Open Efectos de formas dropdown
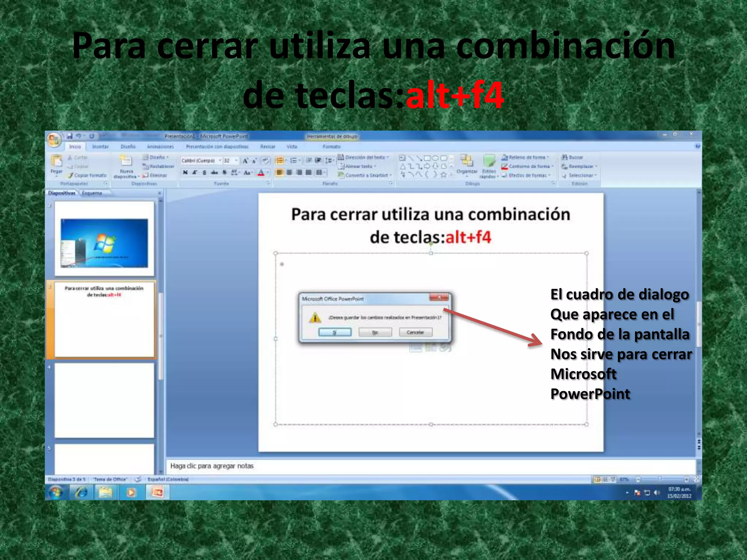 coord(526,175)
